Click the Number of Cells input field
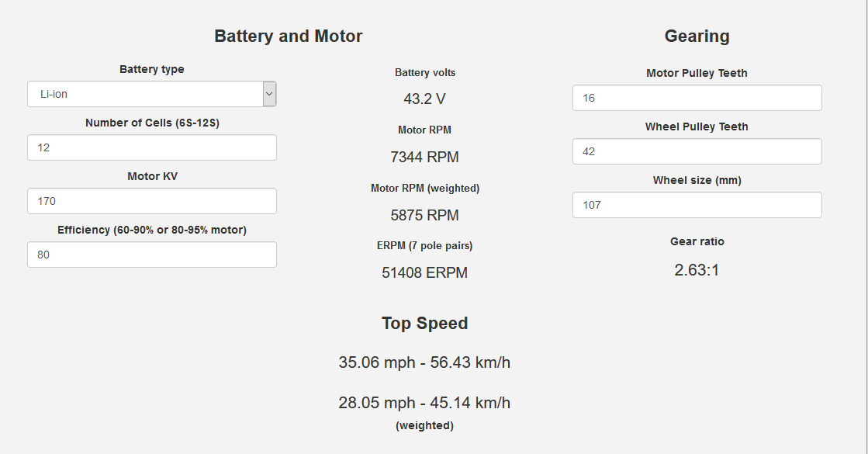868x454 pixels. [152, 147]
